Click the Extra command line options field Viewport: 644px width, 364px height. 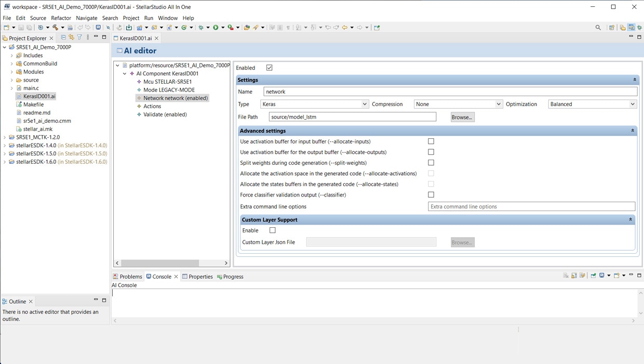pyautogui.click(x=531, y=206)
